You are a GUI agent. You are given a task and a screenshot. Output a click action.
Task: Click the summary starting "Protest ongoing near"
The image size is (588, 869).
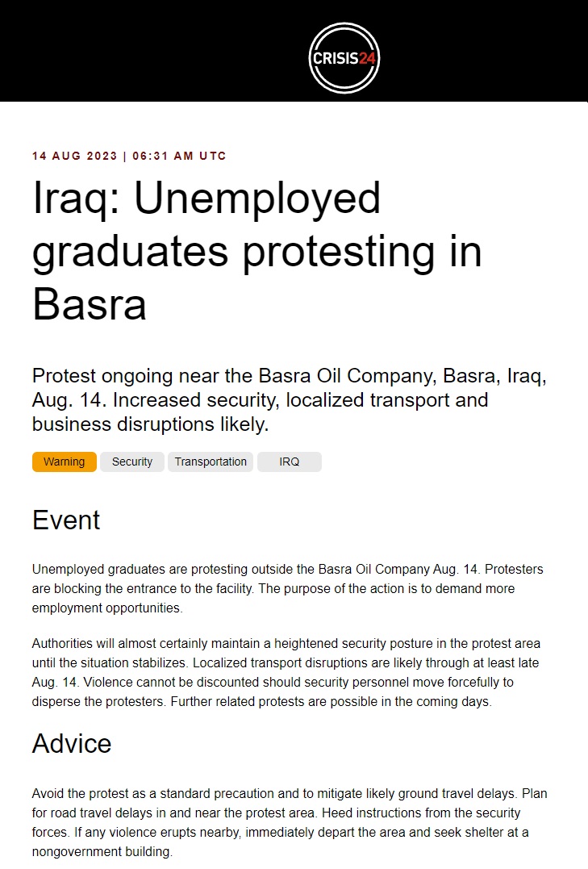coord(289,399)
